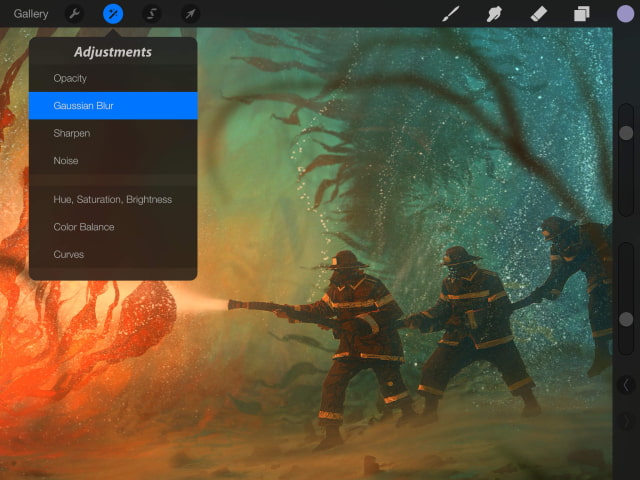Click the upper brush size slider
The height and width of the screenshot is (480, 640).
click(626, 133)
